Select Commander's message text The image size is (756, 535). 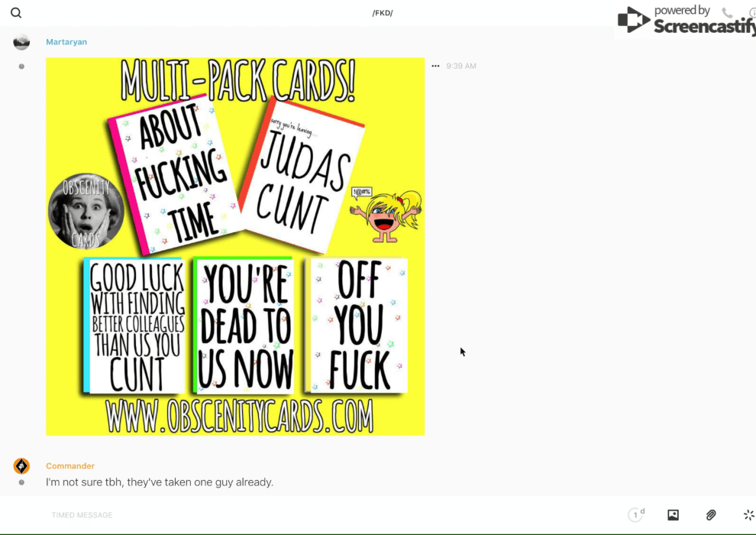[159, 482]
